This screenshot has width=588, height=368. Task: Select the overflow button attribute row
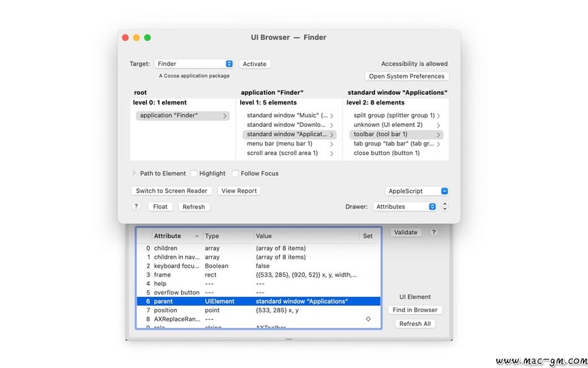[258, 293]
